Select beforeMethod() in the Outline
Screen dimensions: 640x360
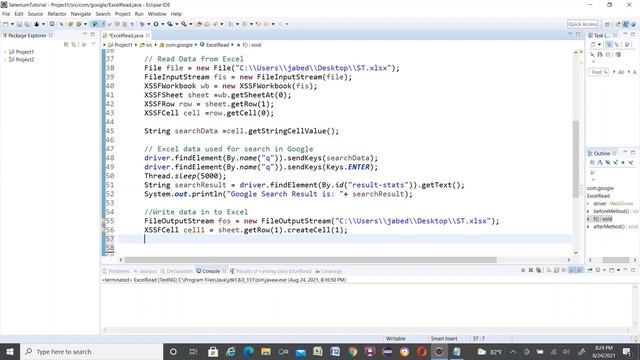tap(611, 211)
